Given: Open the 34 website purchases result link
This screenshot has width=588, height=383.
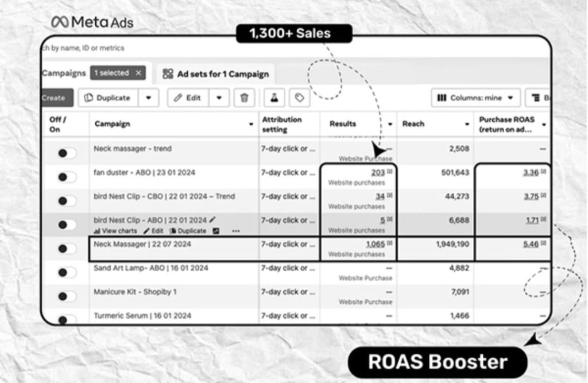Looking at the screenshot, I should tap(380, 196).
